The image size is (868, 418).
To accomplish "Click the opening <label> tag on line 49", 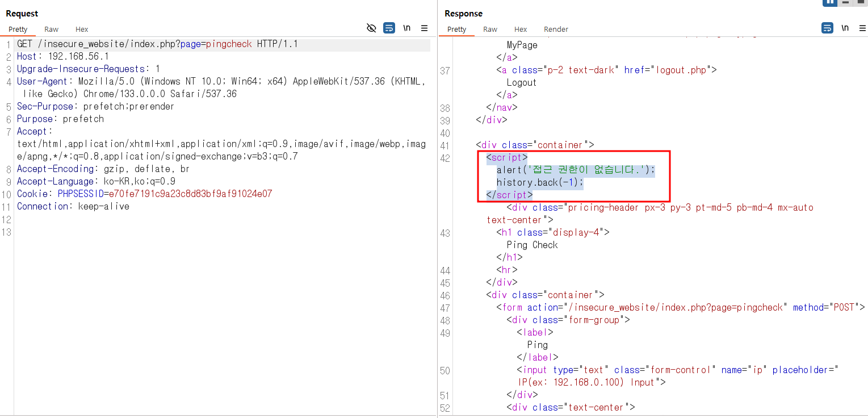I will pos(535,332).
